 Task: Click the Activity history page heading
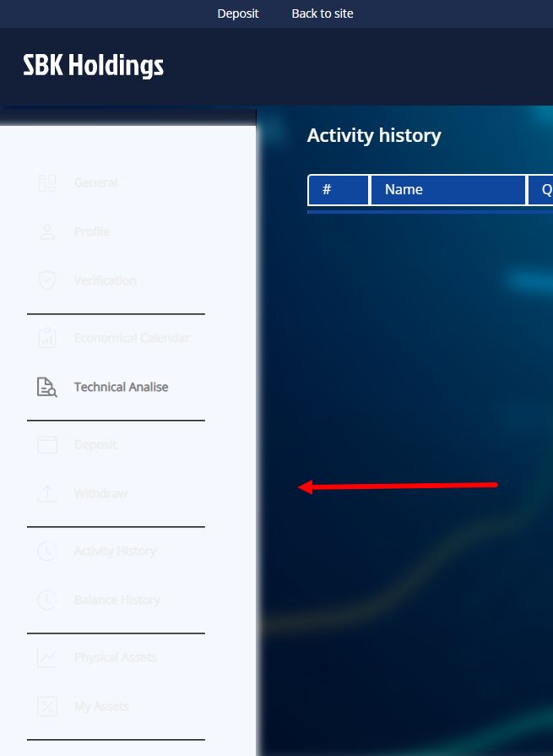tap(374, 135)
